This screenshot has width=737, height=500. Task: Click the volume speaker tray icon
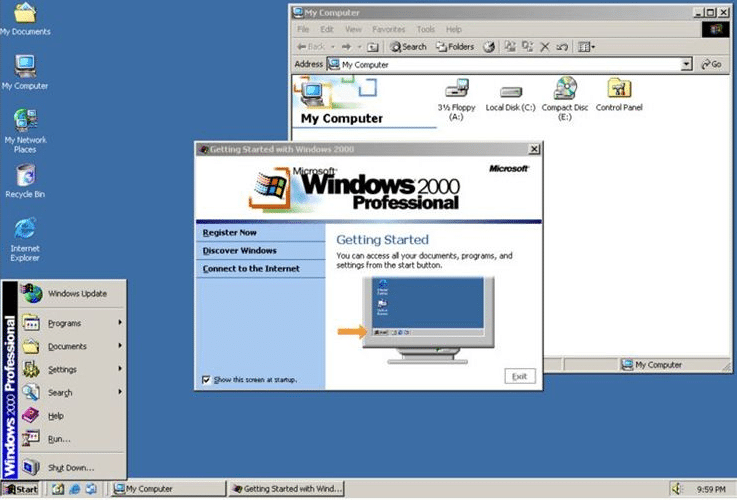676,489
